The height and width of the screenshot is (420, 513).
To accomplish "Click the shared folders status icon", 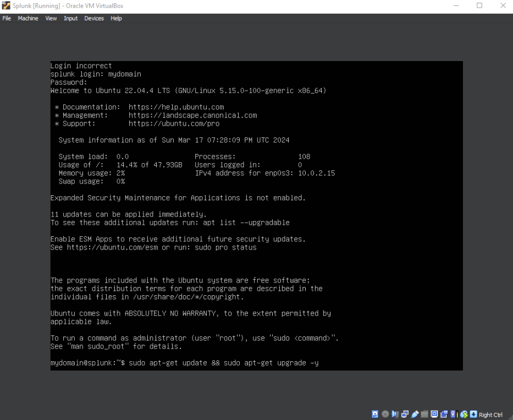I will [x=424, y=414].
